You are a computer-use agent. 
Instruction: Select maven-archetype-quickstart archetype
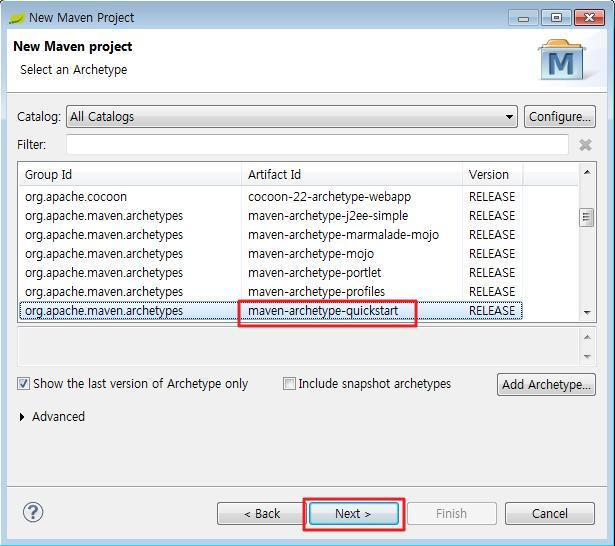[271, 311]
